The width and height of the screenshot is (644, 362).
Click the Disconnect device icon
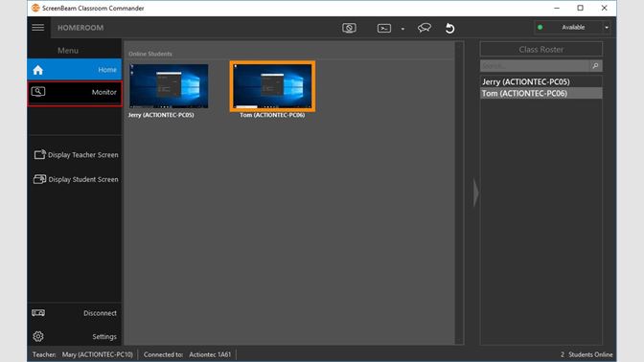point(38,313)
